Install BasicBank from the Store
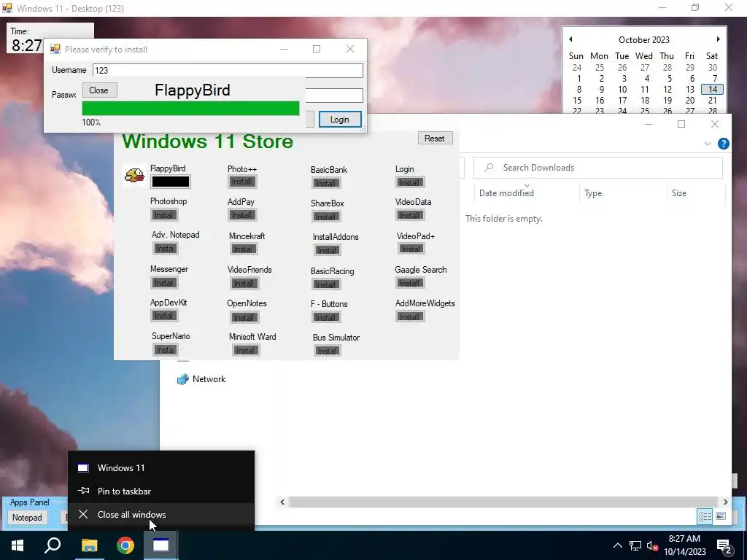This screenshot has height=560, width=747. point(326,183)
